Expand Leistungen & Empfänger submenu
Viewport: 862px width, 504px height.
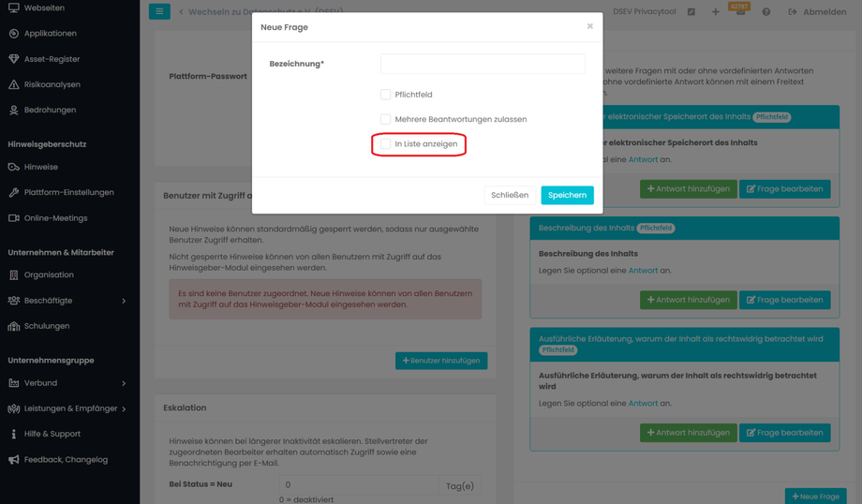pos(124,408)
